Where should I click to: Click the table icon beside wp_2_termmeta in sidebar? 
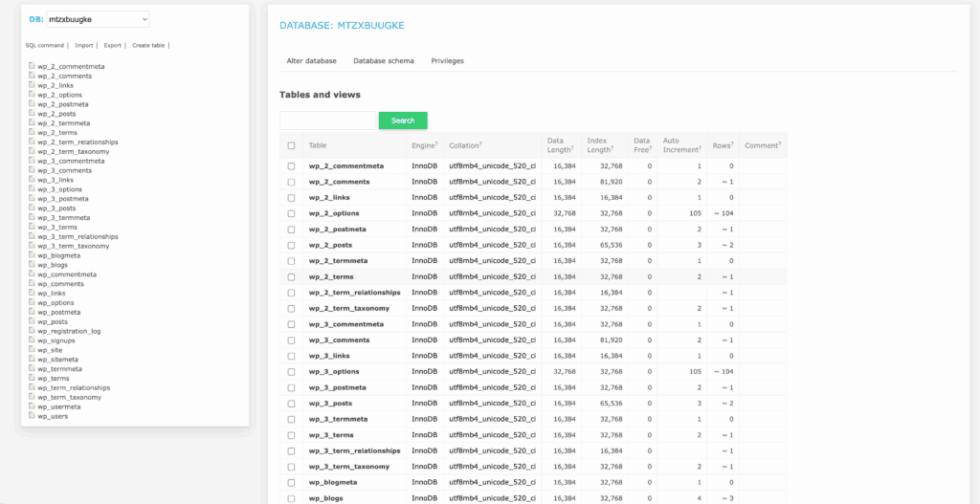[32, 122]
